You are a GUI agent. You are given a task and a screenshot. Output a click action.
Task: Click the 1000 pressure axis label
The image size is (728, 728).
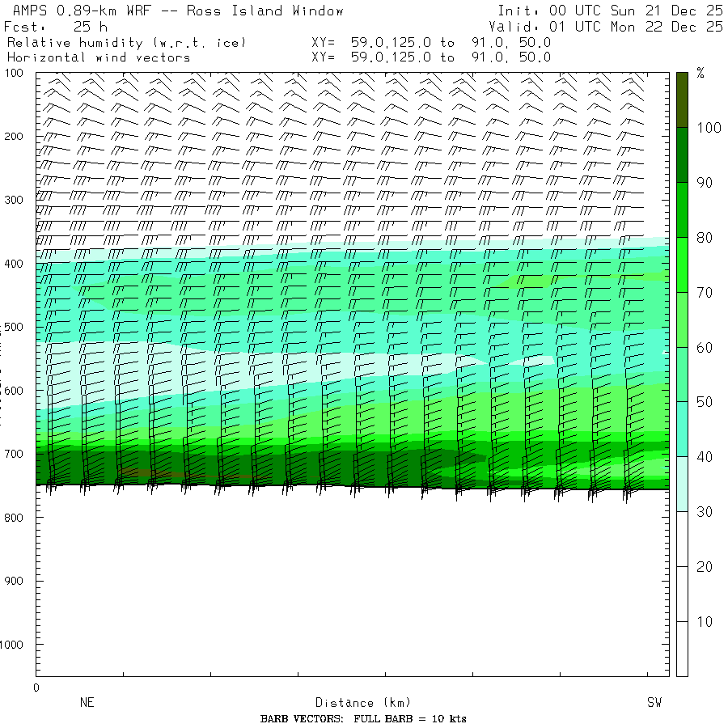(x=11, y=645)
